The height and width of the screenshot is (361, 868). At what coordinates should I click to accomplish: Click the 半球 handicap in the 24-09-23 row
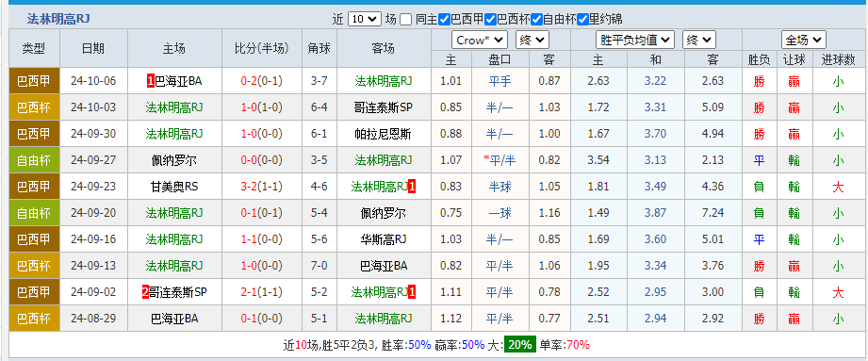(x=500, y=187)
